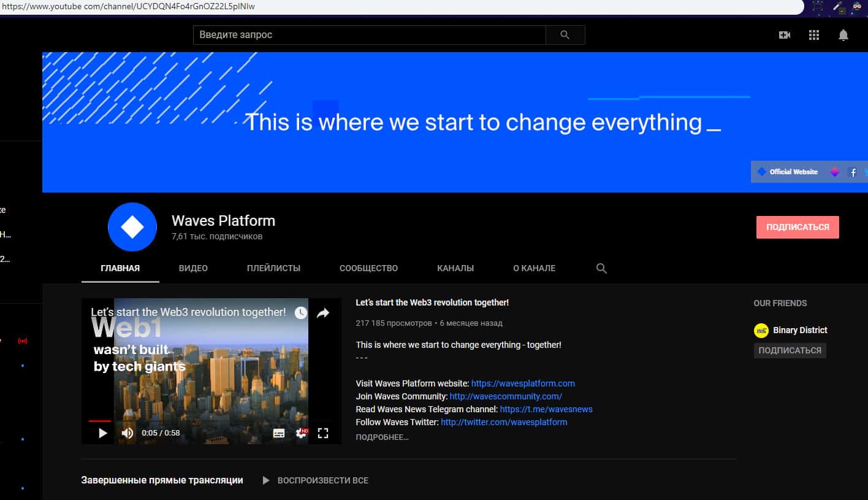Mute the video player volume
This screenshot has width=868, height=500.
point(127,433)
